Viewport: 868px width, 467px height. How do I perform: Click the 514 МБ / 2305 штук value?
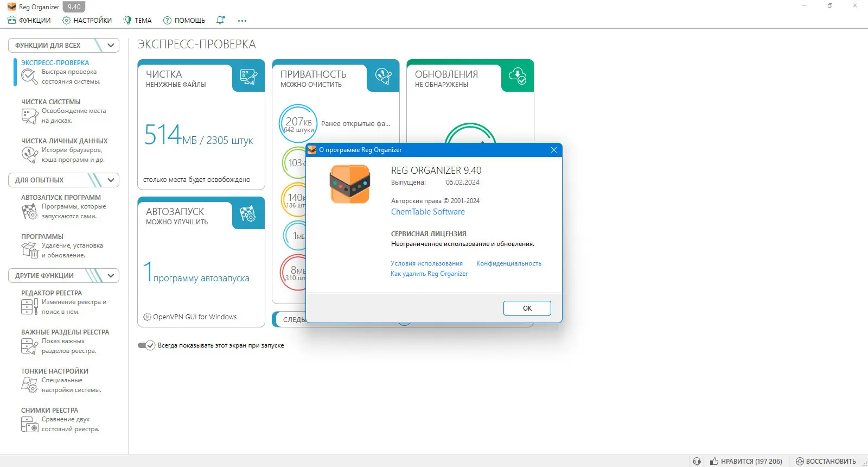point(199,135)
